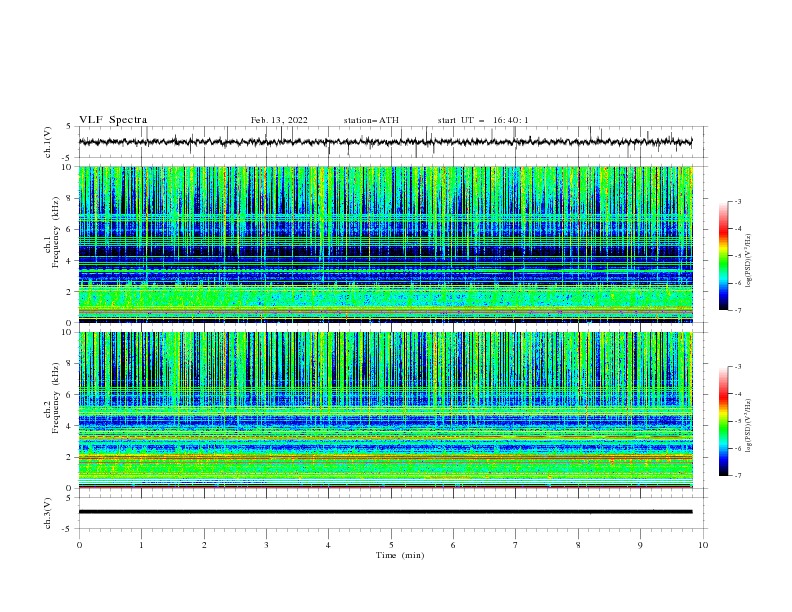Click the "-3" label on ch.2 color bar
Screen dimensions: 792x612
pos(737,367)
